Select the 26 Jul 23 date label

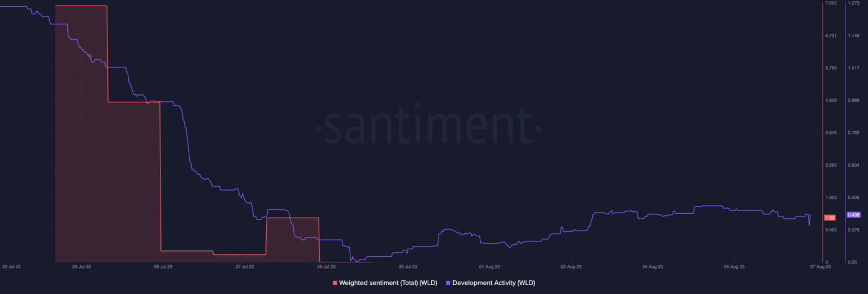coord(163,266)
